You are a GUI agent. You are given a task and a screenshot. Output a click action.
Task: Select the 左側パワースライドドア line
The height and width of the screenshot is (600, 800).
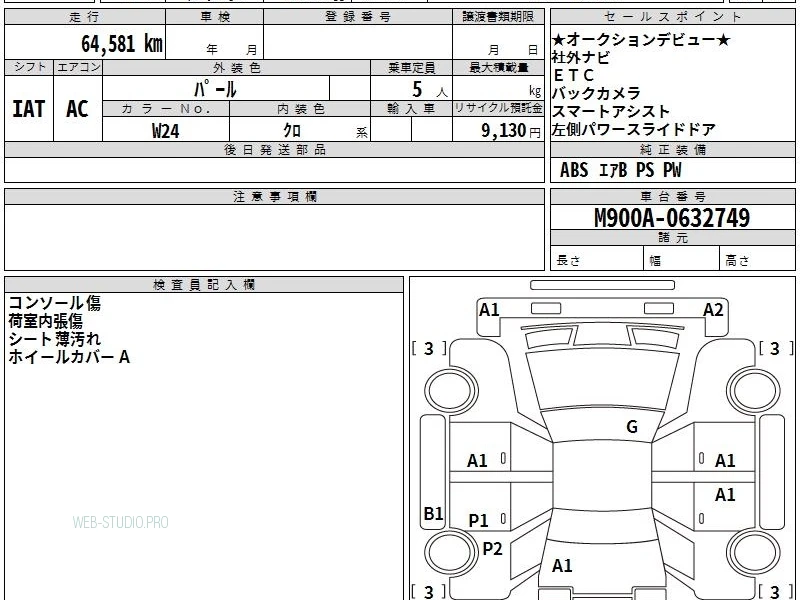634,130
